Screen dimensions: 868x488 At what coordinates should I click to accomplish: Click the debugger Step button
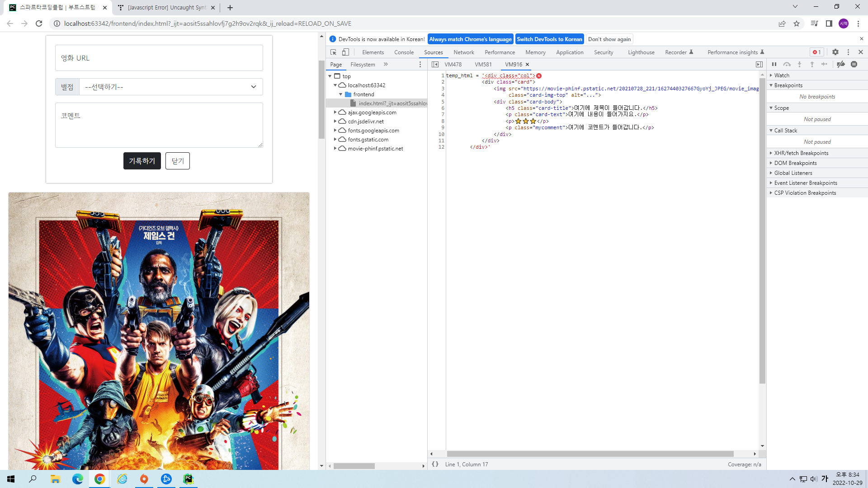coord(825,65)
